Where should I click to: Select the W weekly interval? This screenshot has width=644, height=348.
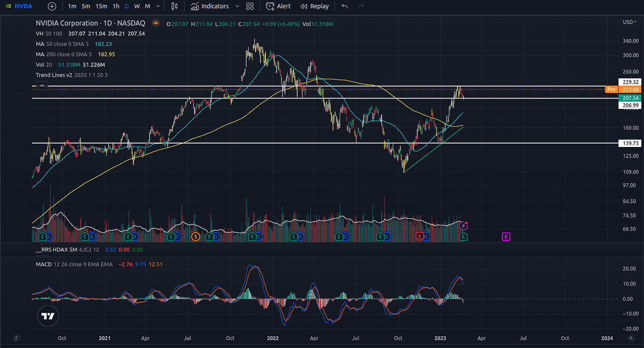tap(137, 6)
